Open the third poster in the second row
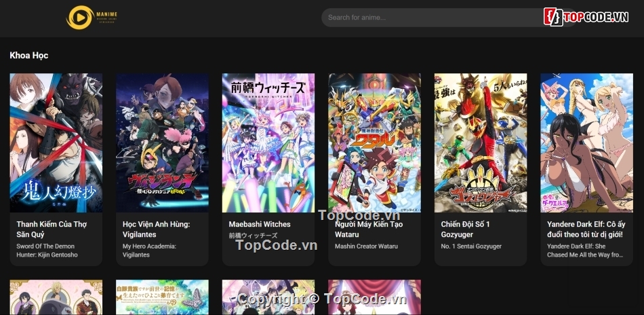Viewport: 644px width, 315px height. [268, 297]
